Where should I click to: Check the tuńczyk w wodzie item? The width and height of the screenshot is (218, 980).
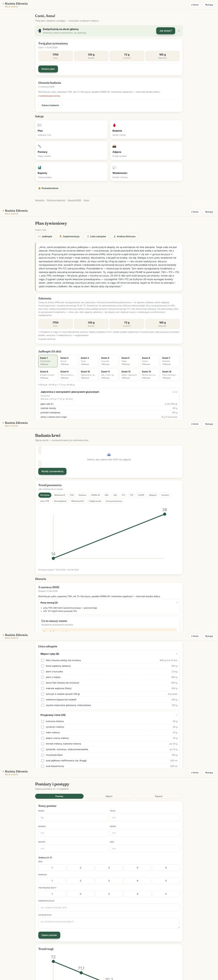[42, 694]
